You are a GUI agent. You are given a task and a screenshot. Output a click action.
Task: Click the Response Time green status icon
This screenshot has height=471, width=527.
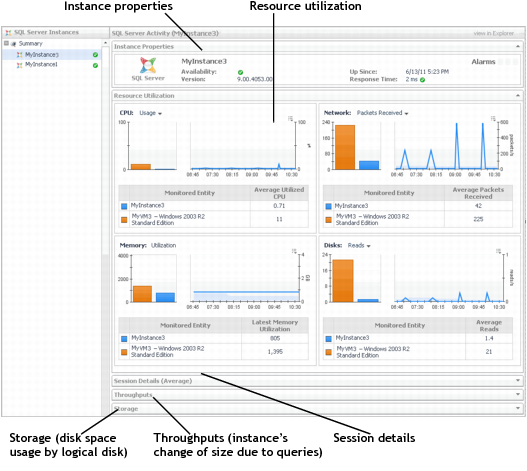pos(422,80)
